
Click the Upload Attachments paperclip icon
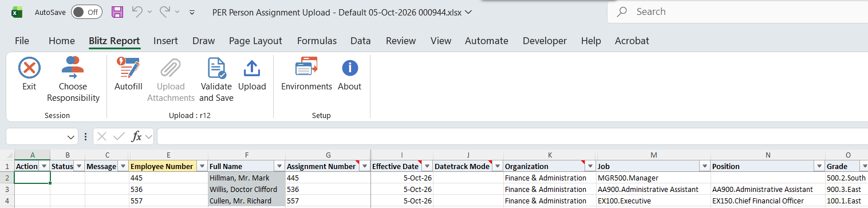pyautogui.click(x=171, y=68)
